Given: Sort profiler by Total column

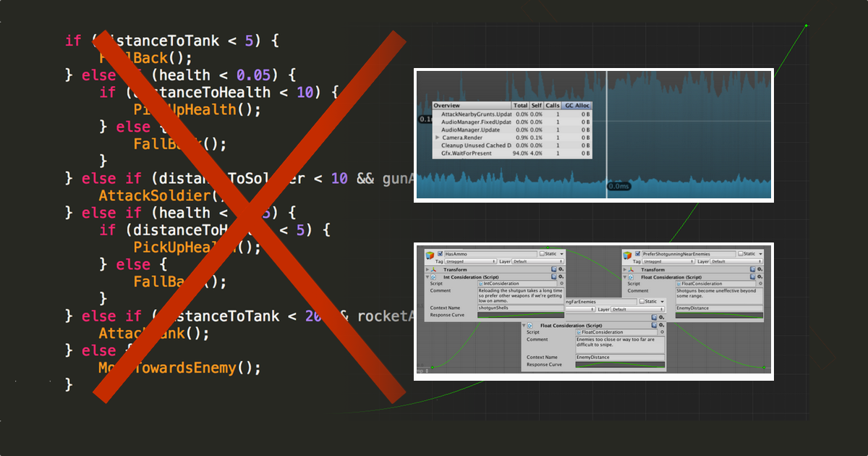Looking at the screenshot, I should [x=520, y=106].
